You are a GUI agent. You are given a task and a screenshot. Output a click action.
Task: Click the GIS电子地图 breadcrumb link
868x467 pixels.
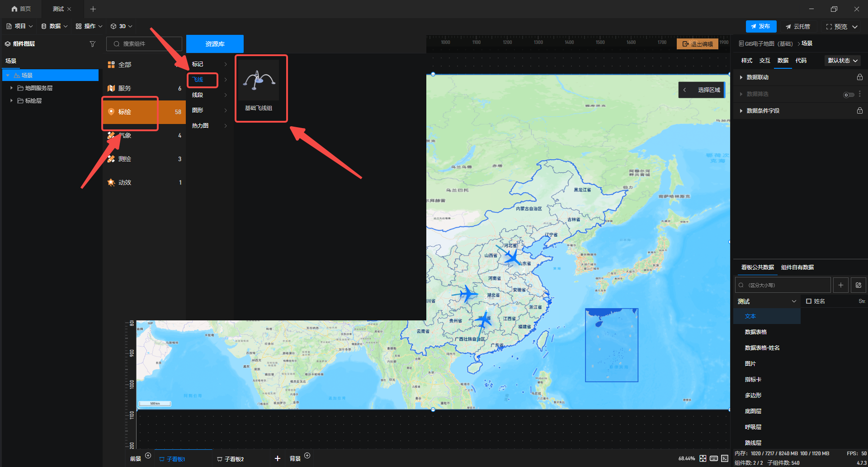coord(766,43)
